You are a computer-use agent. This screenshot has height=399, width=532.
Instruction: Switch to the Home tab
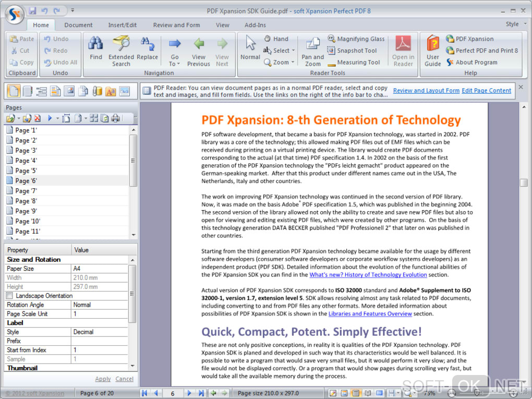click(x=41, y=25)
